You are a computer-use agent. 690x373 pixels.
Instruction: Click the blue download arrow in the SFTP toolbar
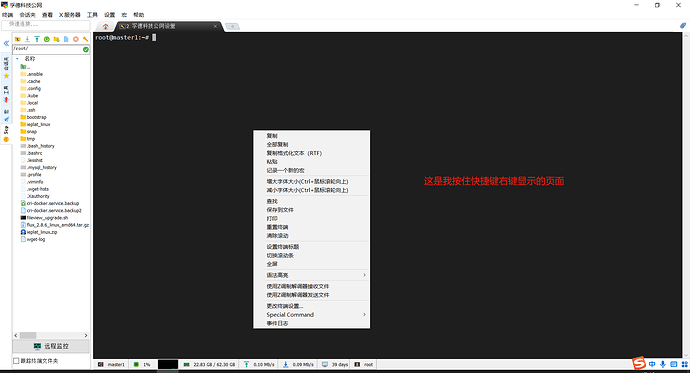27,39
